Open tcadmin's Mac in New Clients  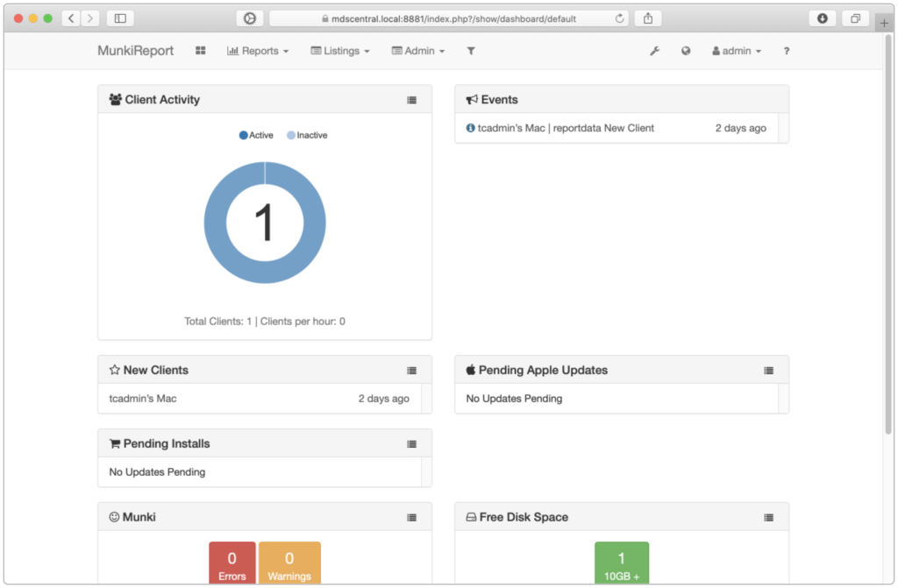pos(143,399)
